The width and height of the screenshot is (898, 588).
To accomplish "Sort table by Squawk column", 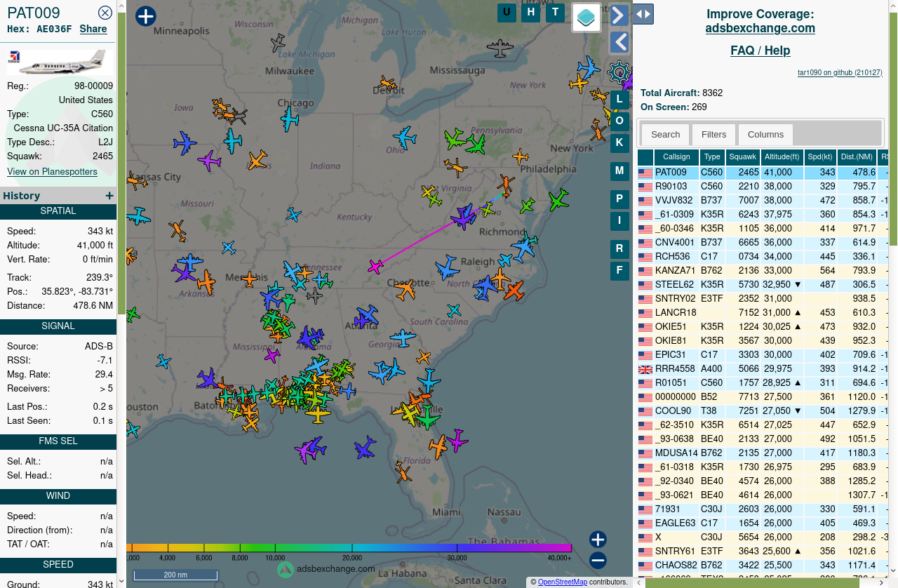I will click(x=742, y=157).
